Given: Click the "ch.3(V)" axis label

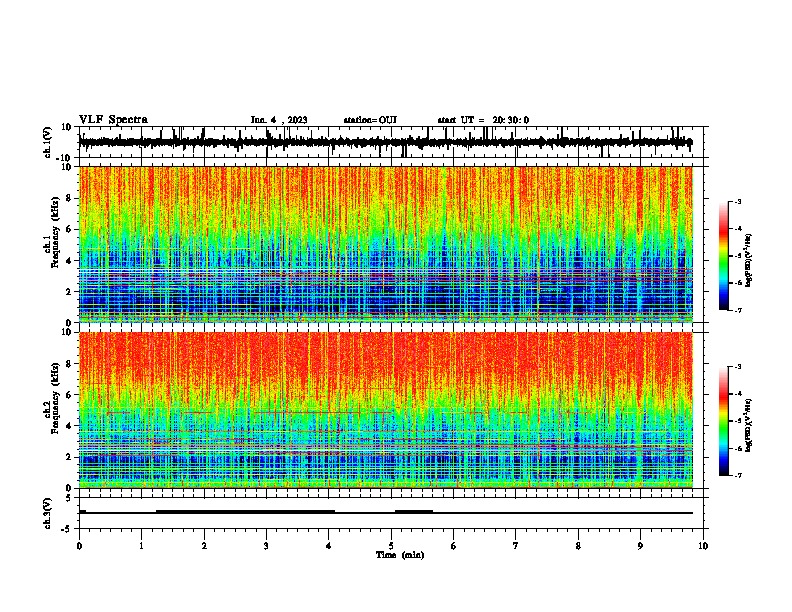Looking at the screenshot, I should 48,513.
